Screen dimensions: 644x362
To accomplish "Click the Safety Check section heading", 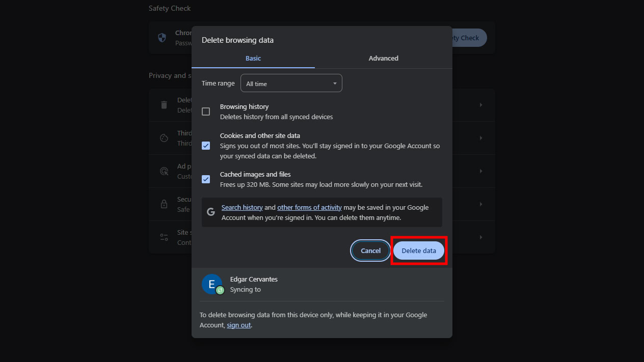I will (170, 8).
